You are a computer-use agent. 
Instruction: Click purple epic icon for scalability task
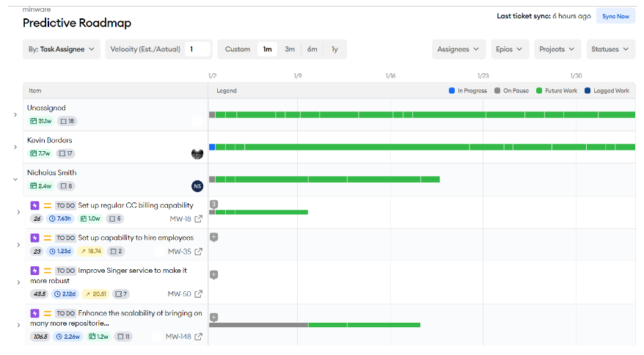pos(35,313)
